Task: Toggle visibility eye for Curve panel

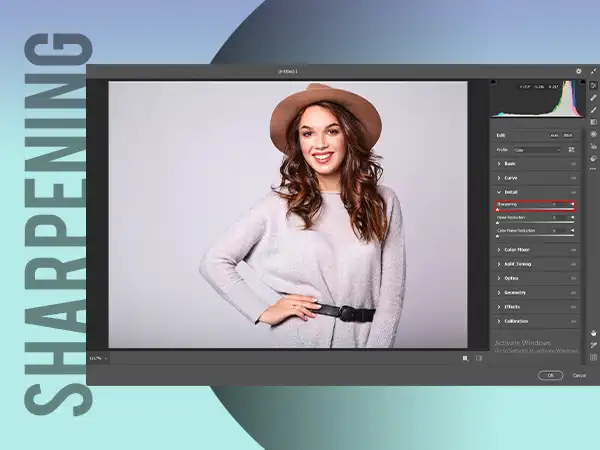Action: coord(574,177)
